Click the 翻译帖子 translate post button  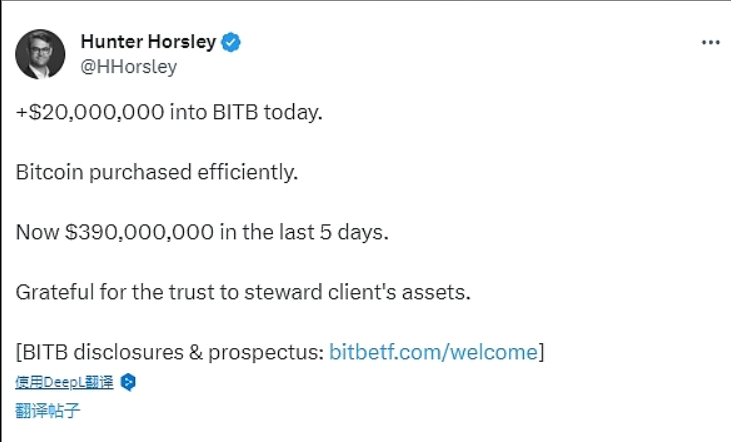[47, 410]
